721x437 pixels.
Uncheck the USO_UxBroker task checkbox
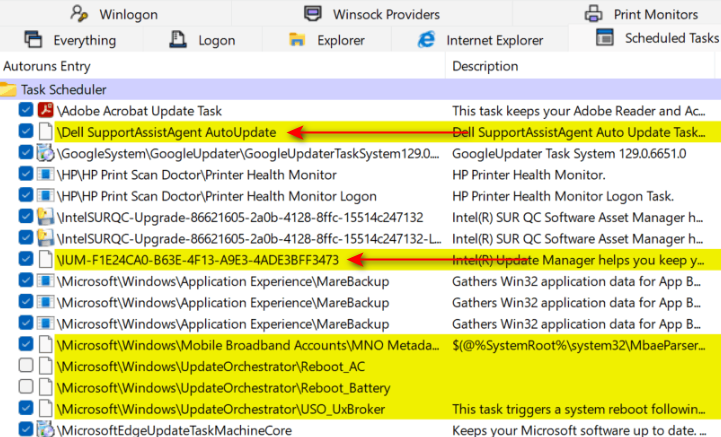(x=26, y=408)
